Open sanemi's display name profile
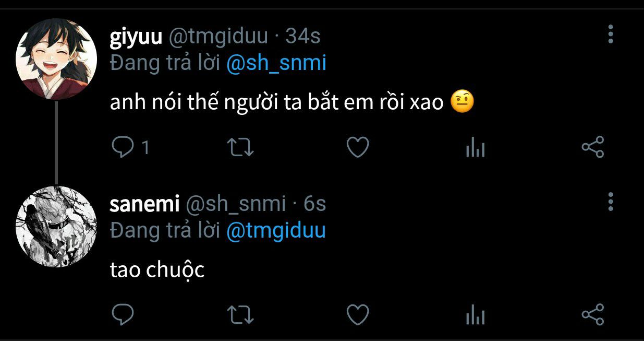Viewport: 644px width, 341px height. (x=144, y=204)
